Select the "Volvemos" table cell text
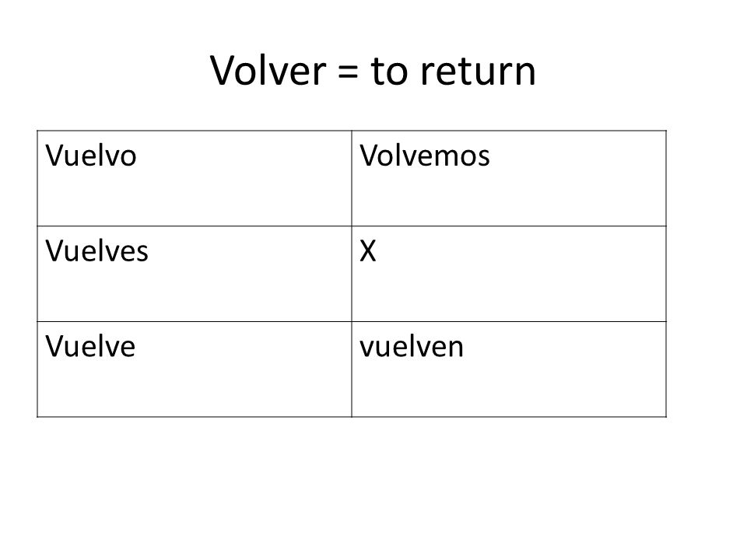 (425, 156)
